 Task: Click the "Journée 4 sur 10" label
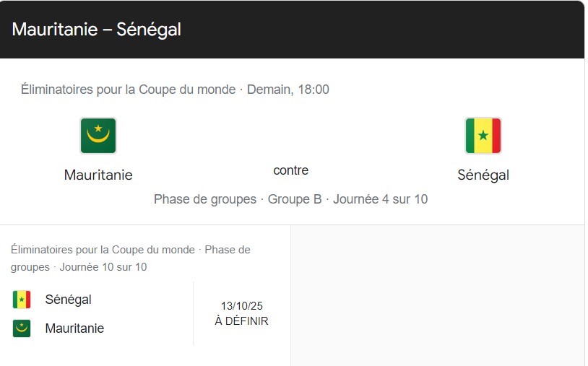380,199
